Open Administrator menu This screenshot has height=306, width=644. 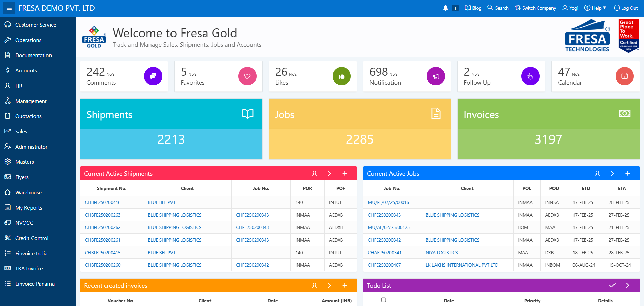coord(38,147)
